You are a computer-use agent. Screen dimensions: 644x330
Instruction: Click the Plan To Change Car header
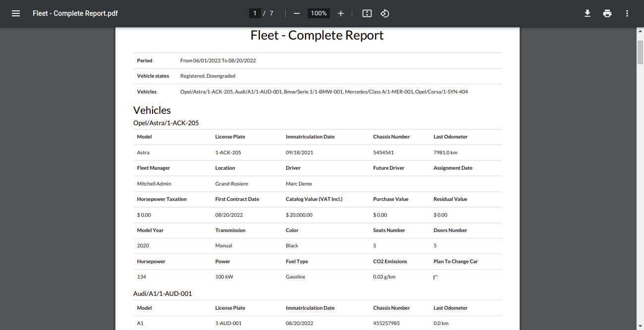tap(456, 261)
